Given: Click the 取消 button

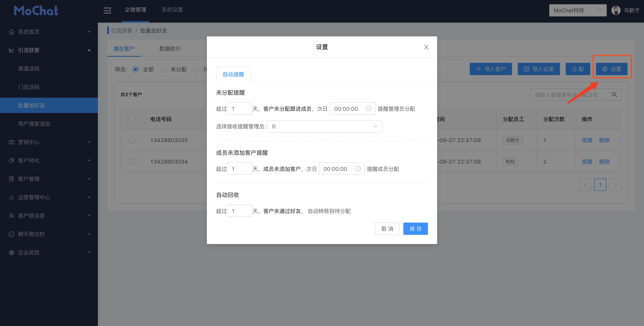Looking at the screenshot, I should (x=387, y=229).
